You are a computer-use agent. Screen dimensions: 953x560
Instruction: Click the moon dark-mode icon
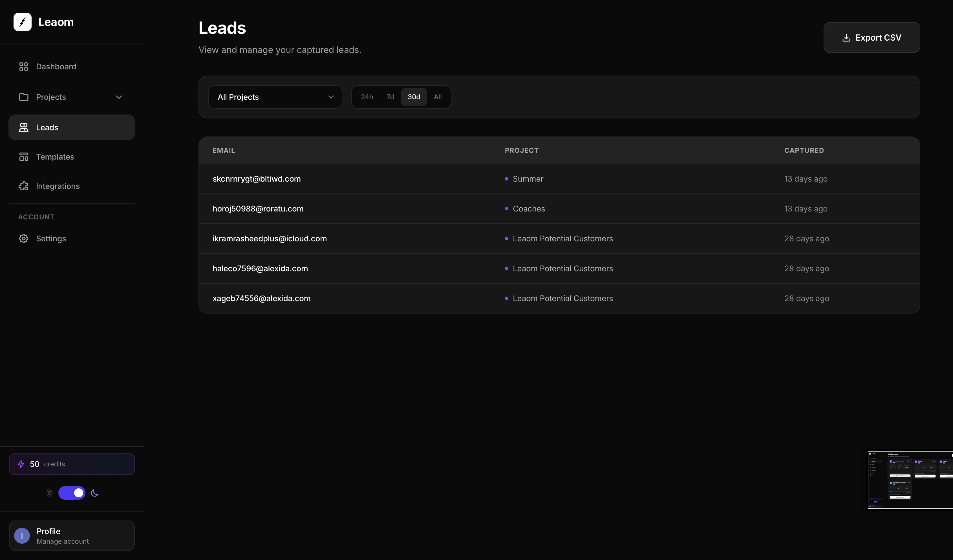click(x=94, y=493)
